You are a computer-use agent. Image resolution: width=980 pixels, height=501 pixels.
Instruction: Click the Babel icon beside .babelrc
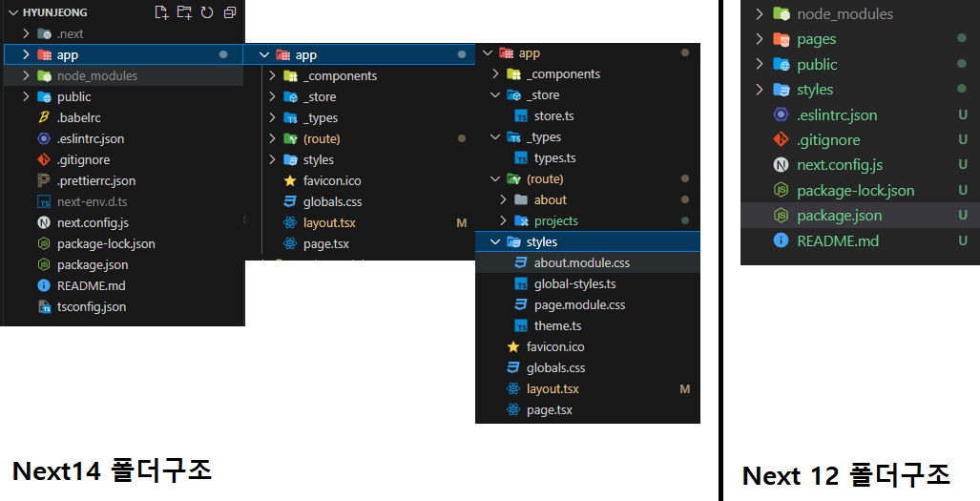tap(44, 117)
